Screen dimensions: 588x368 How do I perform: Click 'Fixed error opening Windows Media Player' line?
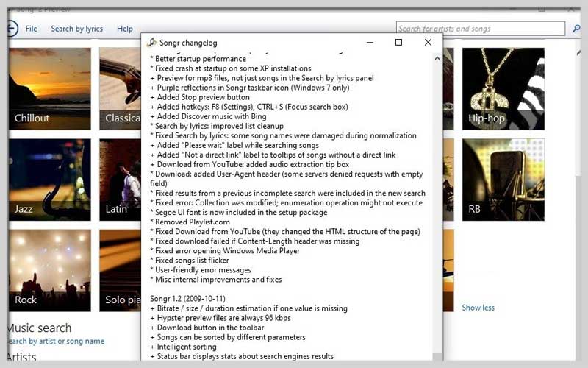pyautogui.click(x=225, y=250)
